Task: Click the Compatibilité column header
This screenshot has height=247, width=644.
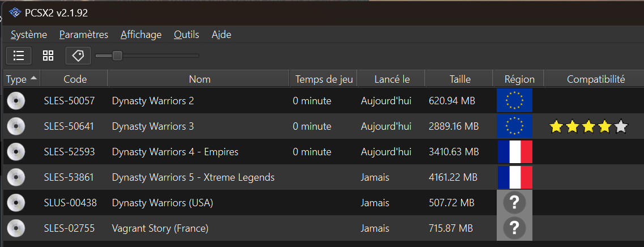Action: click(595, 79)
